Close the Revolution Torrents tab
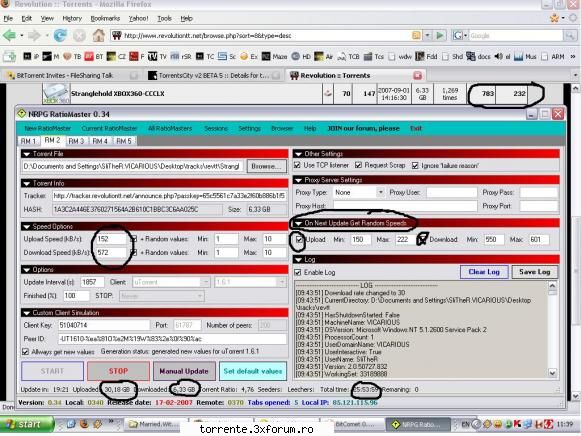Viewport: 581px width, 436px height. 418,76
